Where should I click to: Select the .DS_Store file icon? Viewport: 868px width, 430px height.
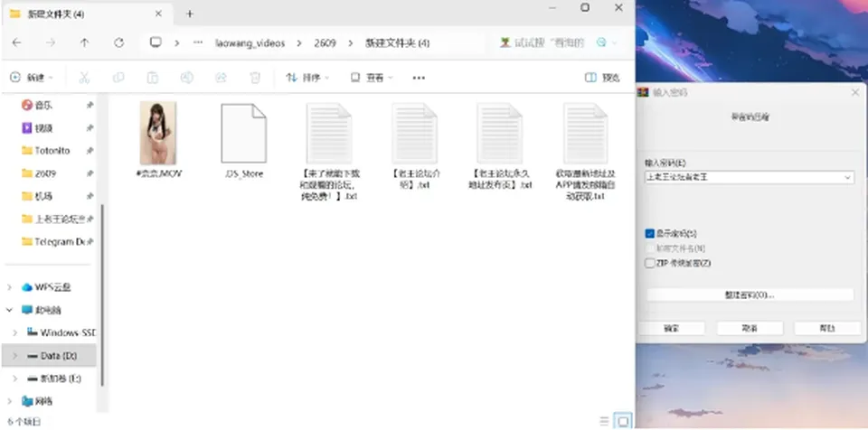pyautogui.click(x=243, y=134)
